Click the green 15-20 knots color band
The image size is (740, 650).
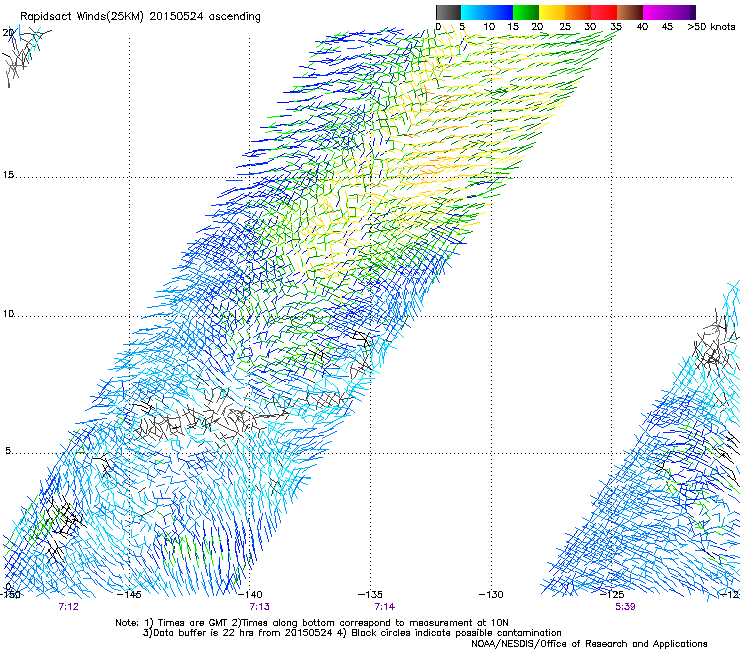pyautogui.click(x=526, y=12)
